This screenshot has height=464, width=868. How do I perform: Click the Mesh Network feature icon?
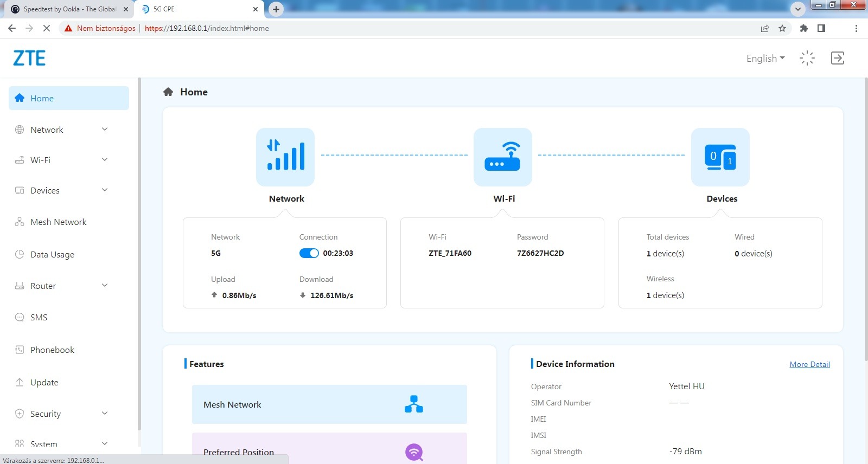point(414,404)
